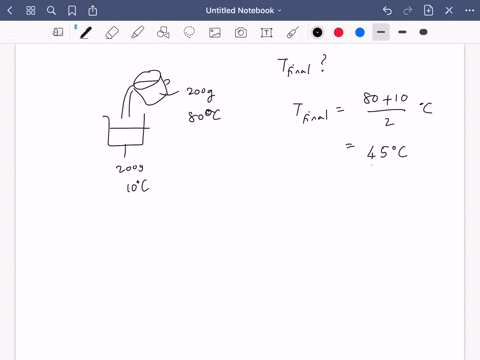Expand the Untitled Notebook title dropdown
This screenshot has width=480, height=360.
[243, 11]
